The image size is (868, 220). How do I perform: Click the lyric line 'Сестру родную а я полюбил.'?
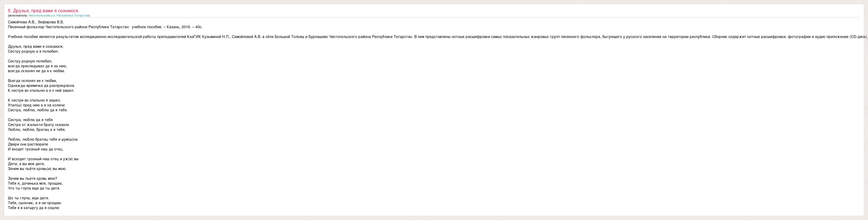coord(33,52)
